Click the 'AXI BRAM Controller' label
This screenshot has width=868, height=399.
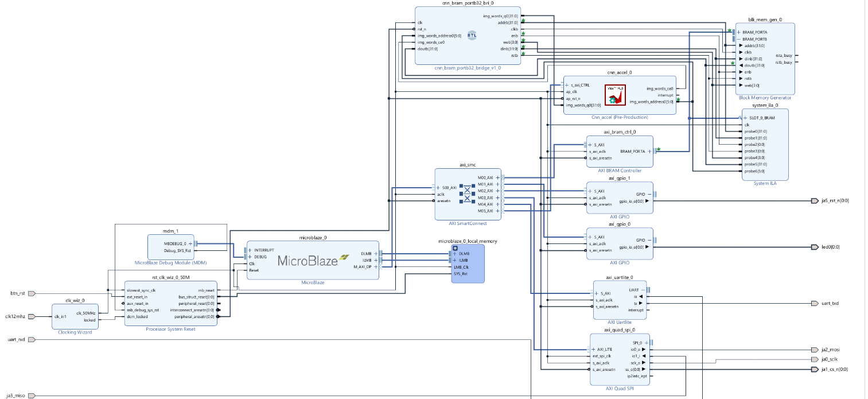tap(620, 171)
